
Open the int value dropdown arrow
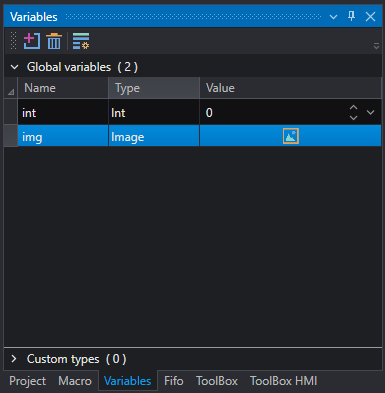tap(371, 113)
